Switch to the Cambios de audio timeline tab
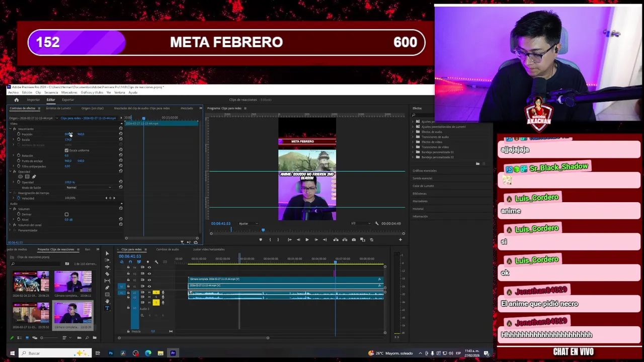This screenshot has height=362, width=644. 168,249
